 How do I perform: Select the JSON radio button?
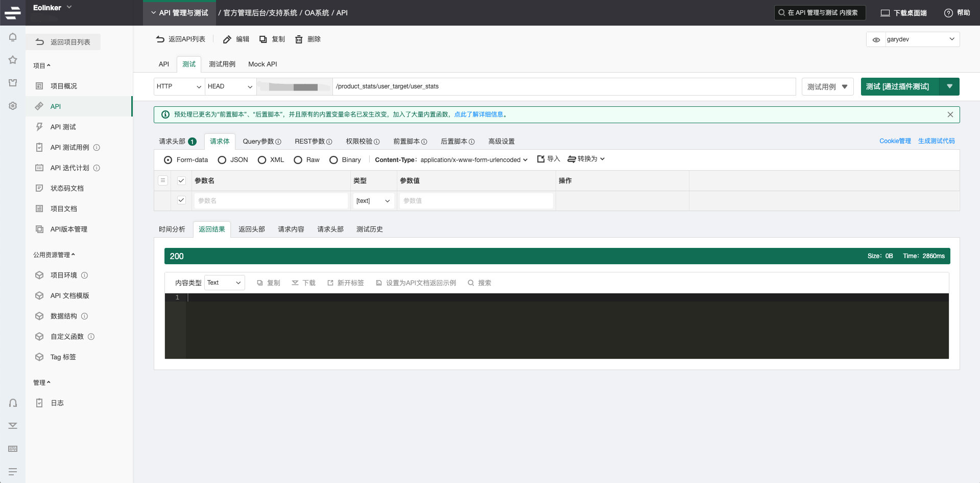(222, 160)
